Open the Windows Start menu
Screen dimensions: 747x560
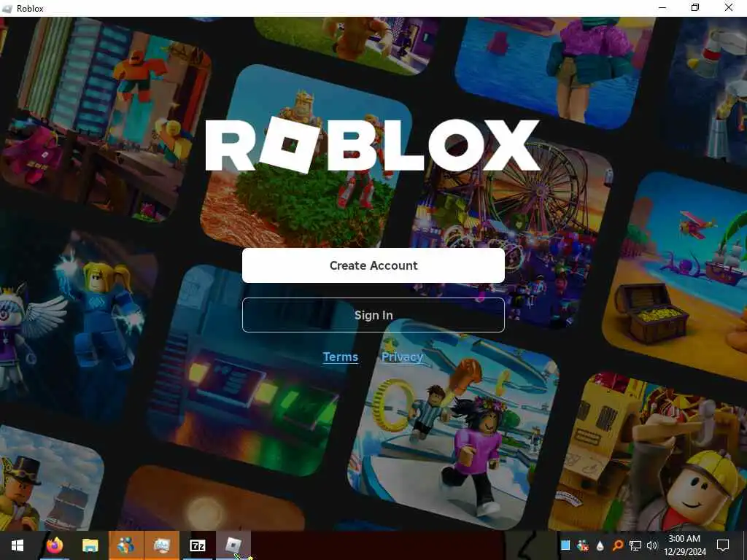click(x=18, y=545)
